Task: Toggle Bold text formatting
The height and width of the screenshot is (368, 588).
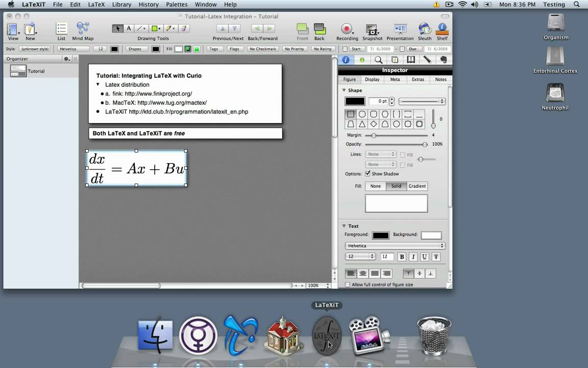Action: [x=402, y=257]
